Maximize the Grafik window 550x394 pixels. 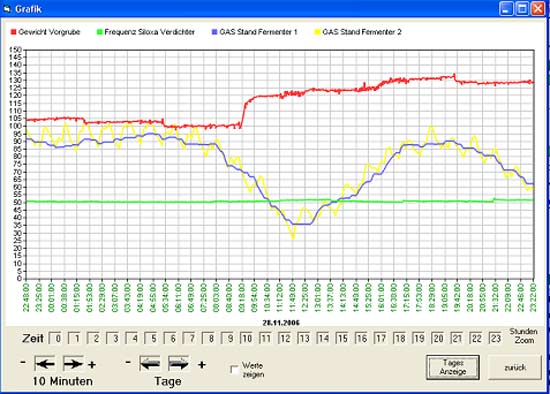[x=522, y=9]
